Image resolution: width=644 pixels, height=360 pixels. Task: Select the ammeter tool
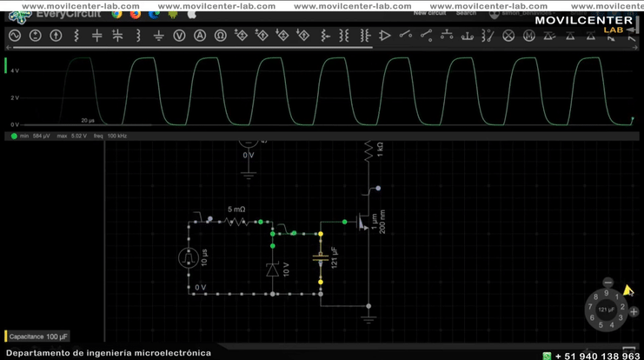pyautogui.click(x=200, y=36)
